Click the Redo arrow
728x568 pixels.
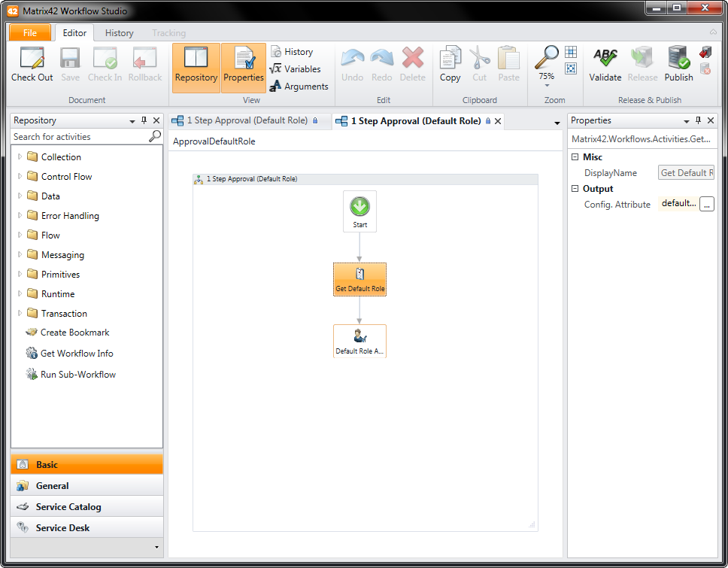[381, 58]
